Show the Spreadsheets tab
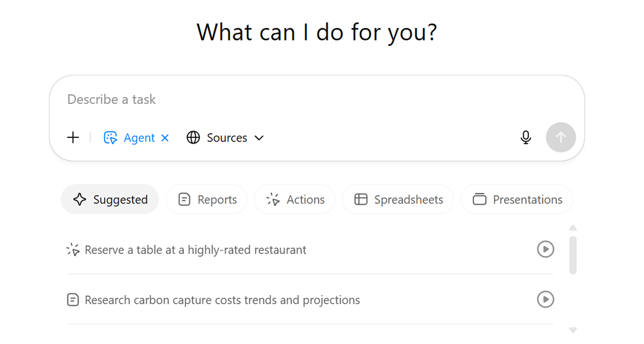 click(398, 199)
